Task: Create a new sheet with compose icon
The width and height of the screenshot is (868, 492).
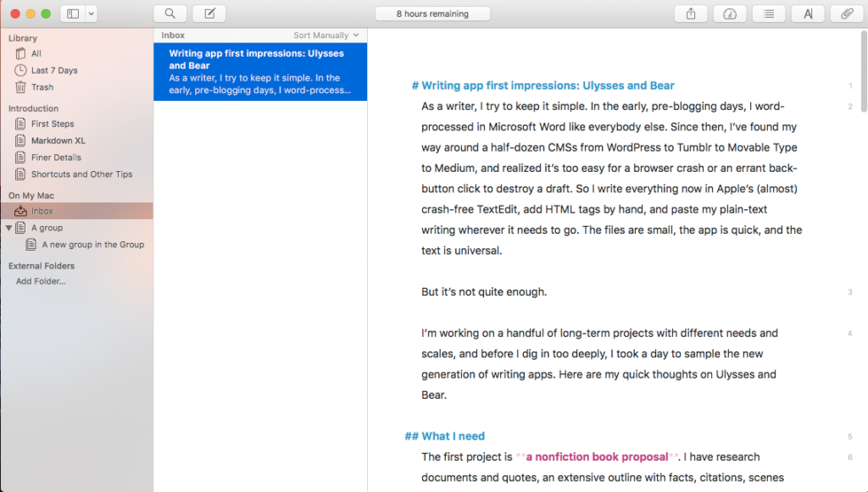Action: point(209,14)
